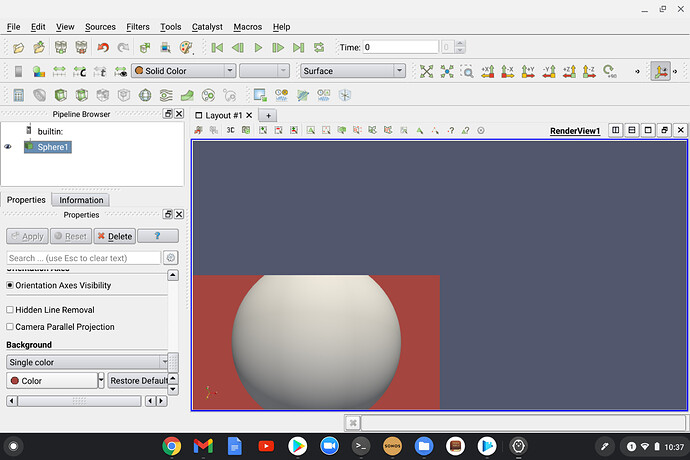
Task: Set view direction to -Y
Action: coord(548,71)
